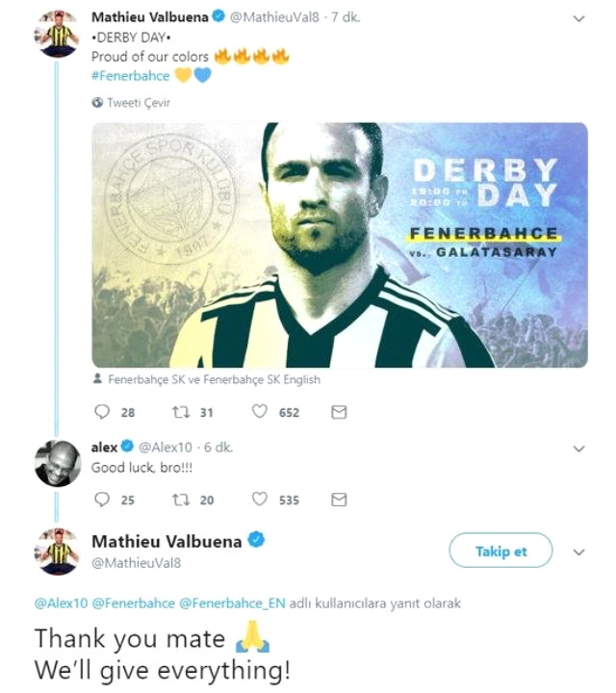Expand chevron next to Takip et button

pyautogui.click(x=579, y=552)
